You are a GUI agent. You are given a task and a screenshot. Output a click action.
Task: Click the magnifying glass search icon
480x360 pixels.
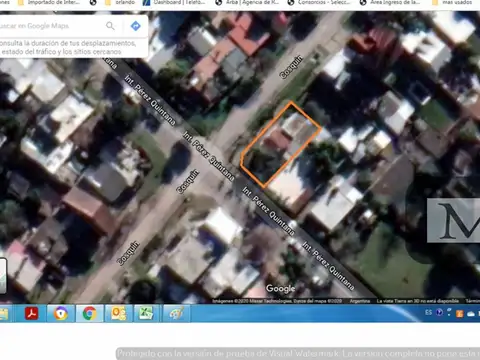(110, 26)
